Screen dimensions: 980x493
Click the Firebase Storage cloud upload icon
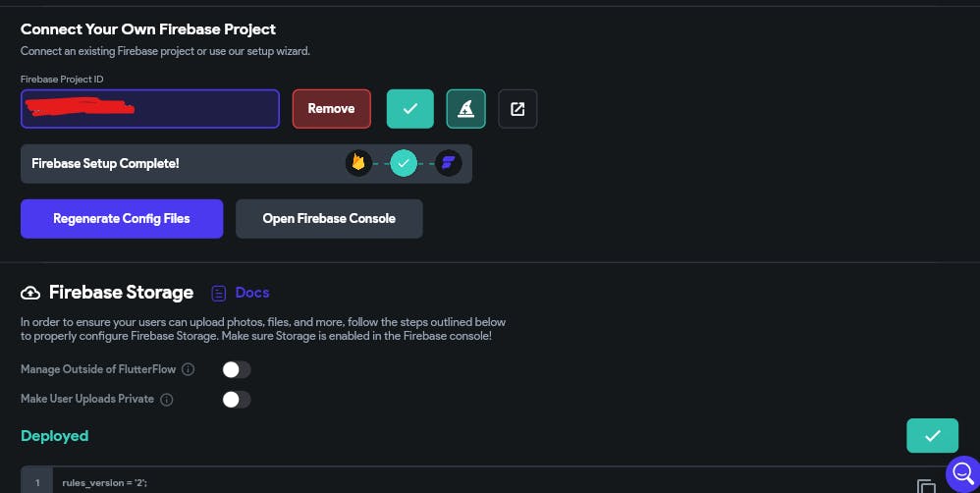30,293
